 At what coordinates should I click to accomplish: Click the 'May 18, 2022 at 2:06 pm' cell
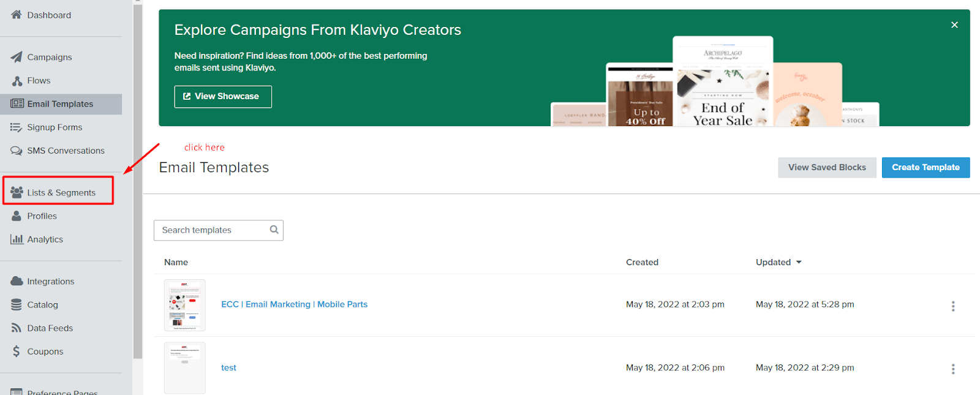[675, 367]
